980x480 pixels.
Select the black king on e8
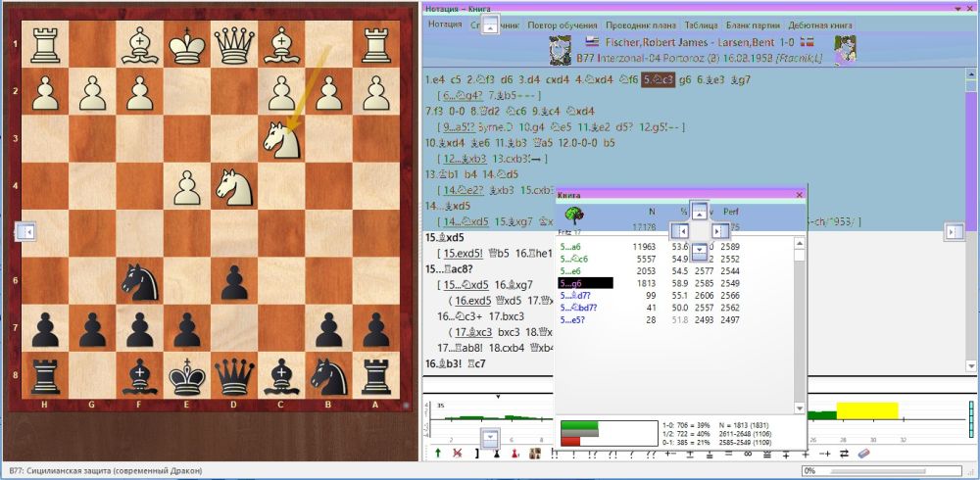(187, 376)
